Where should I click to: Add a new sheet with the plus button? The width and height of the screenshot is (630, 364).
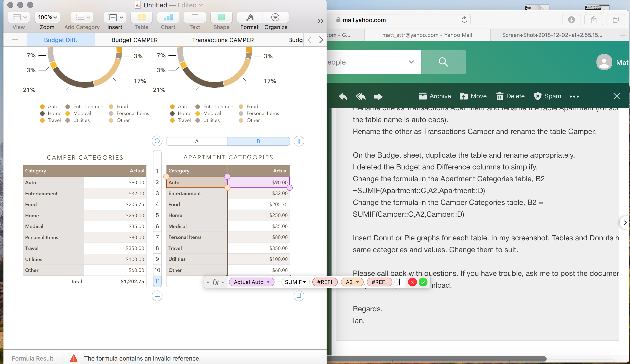click(15, 39)
